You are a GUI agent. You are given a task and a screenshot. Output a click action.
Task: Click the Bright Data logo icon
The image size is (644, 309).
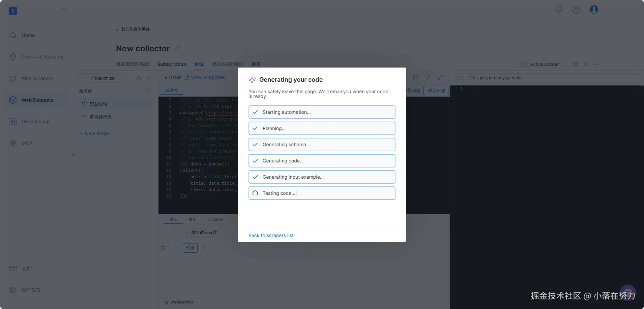point(13,11)
